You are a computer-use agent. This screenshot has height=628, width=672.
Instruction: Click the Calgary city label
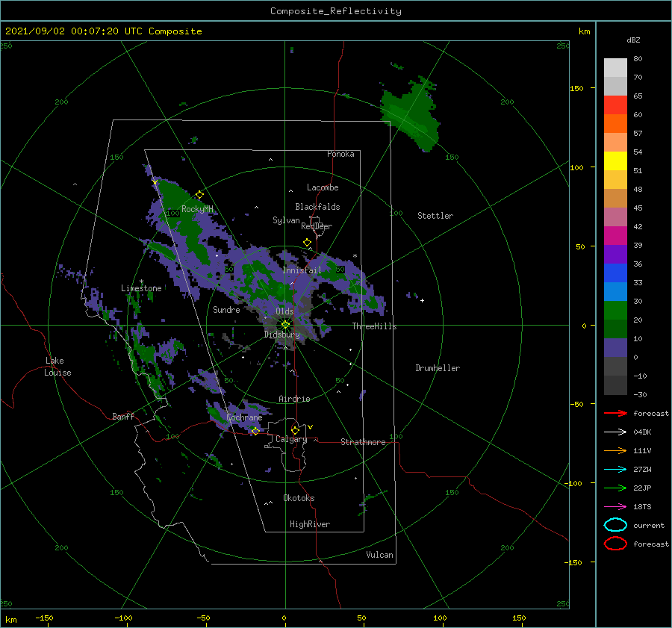[x=291, y=439]
